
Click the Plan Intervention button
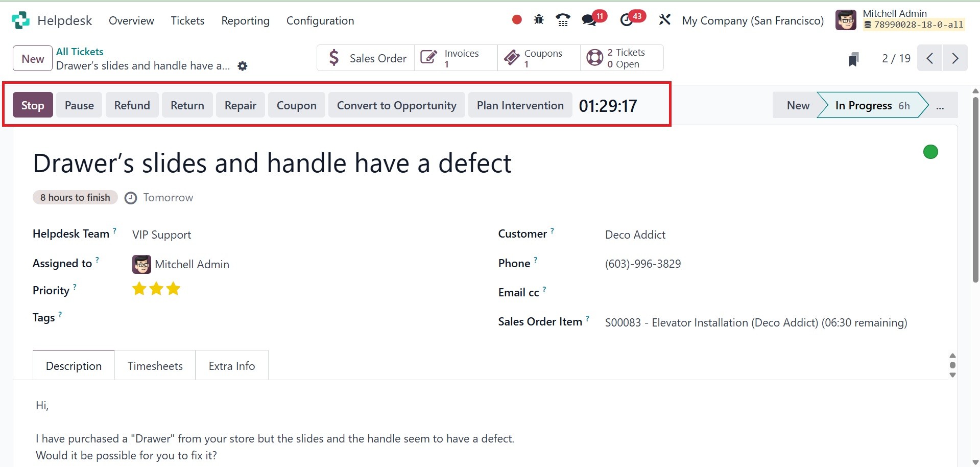(520, 105)
